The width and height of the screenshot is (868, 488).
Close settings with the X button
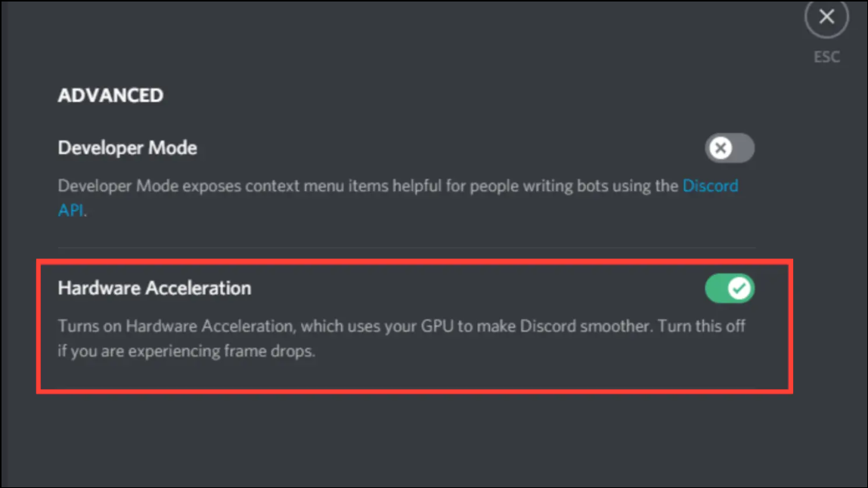tap(826, 17)
